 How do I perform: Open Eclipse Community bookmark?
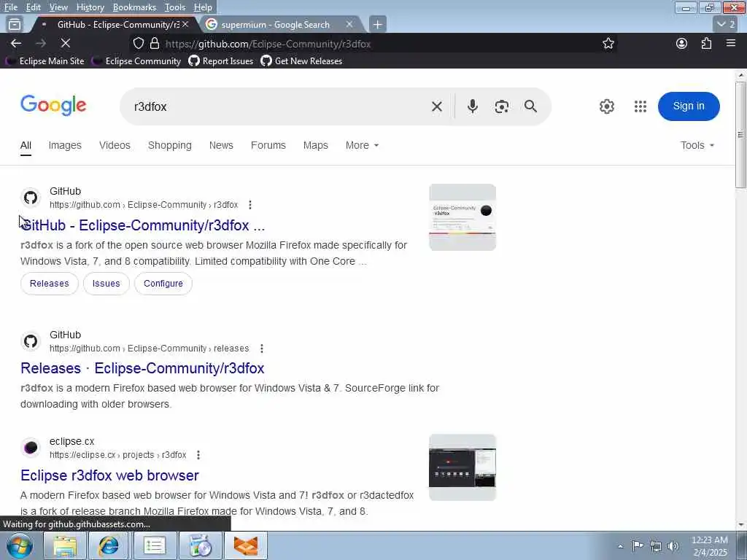(136, 61)
